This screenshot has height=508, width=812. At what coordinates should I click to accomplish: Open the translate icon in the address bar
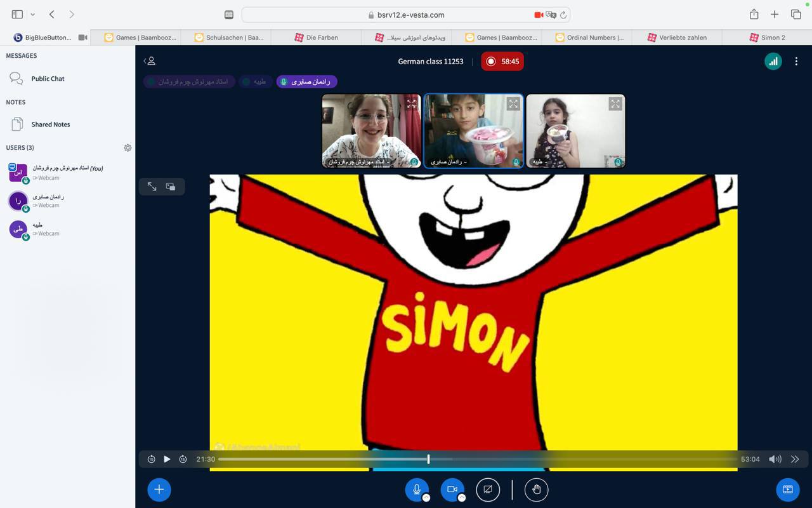pos(551,15)
